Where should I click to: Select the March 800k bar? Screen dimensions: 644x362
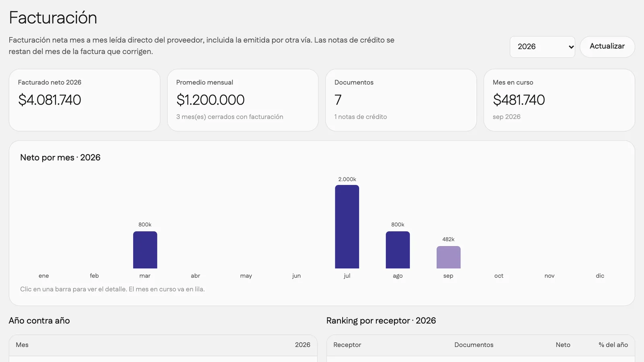[145, 250]
